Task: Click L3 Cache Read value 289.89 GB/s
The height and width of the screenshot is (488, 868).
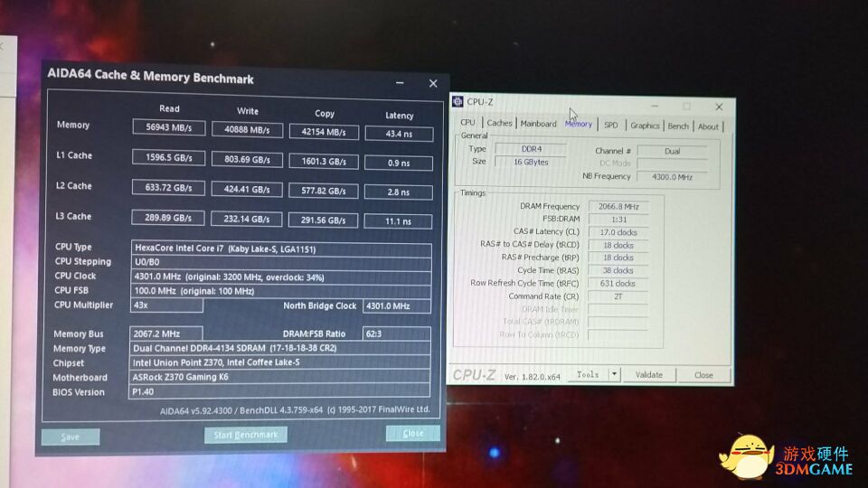Action: (168, 218)
